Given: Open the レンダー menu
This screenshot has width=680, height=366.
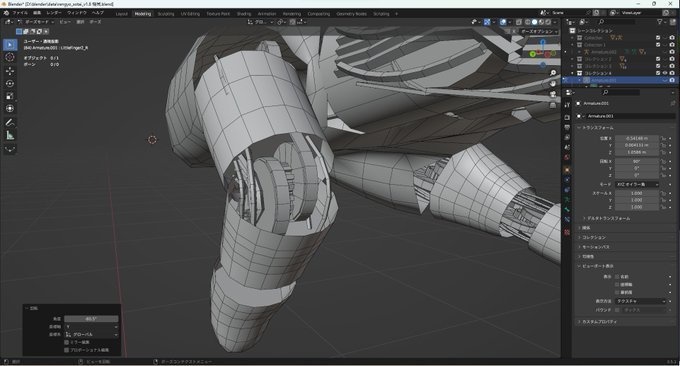Looking at the screenshot, I should click(54, 13).
